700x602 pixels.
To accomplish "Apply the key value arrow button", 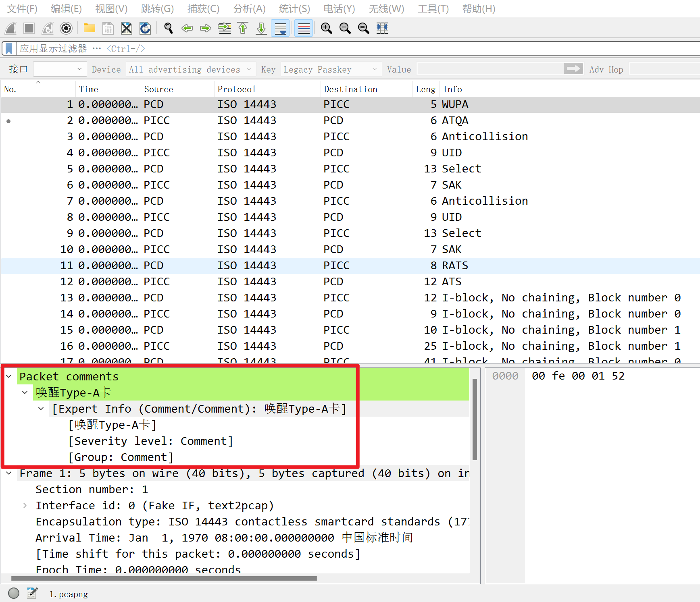I will 573,69.
